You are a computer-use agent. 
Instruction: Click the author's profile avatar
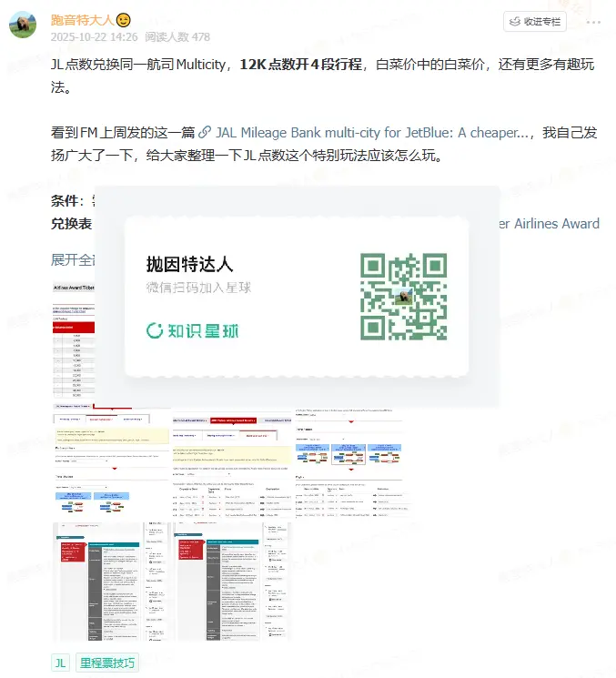[x=23, y=25]
